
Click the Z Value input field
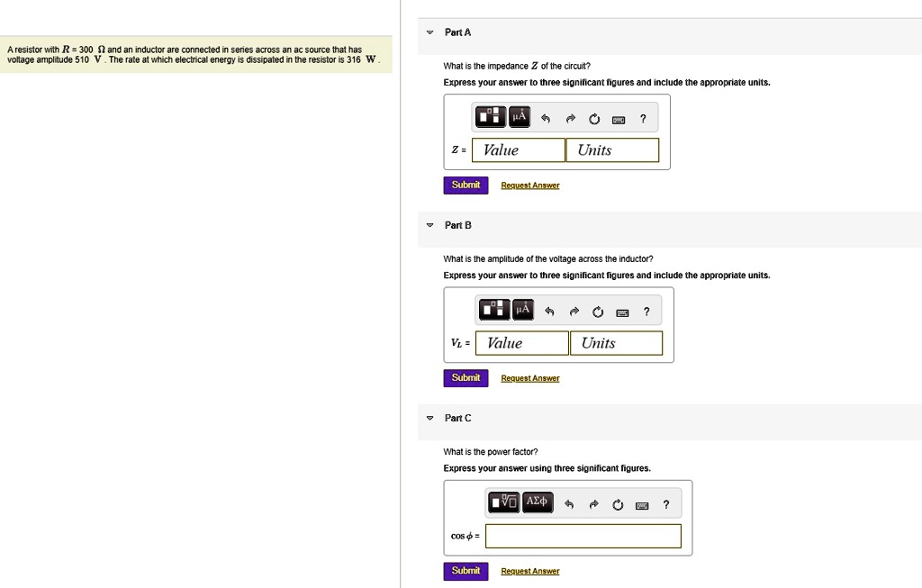tap(519, 150)
